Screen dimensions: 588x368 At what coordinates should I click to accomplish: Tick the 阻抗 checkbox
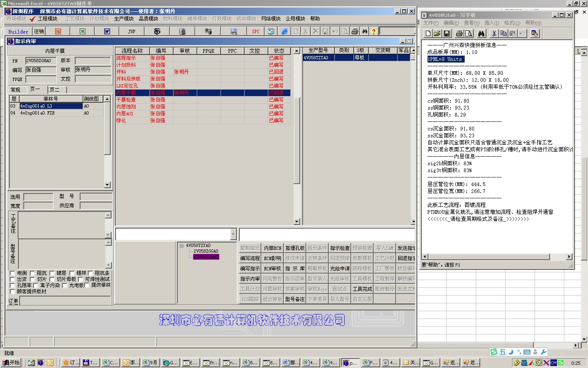pos(32,273)
